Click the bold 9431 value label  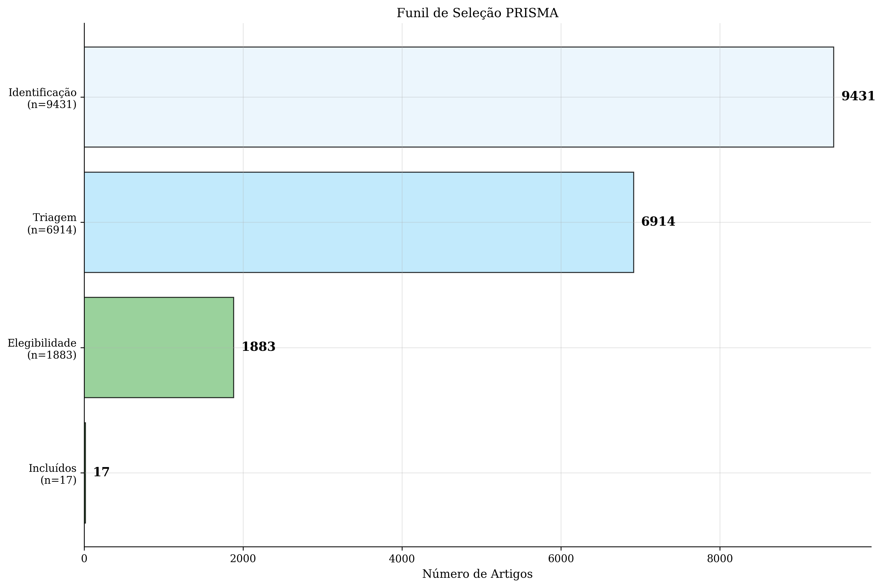pos(858,96)
